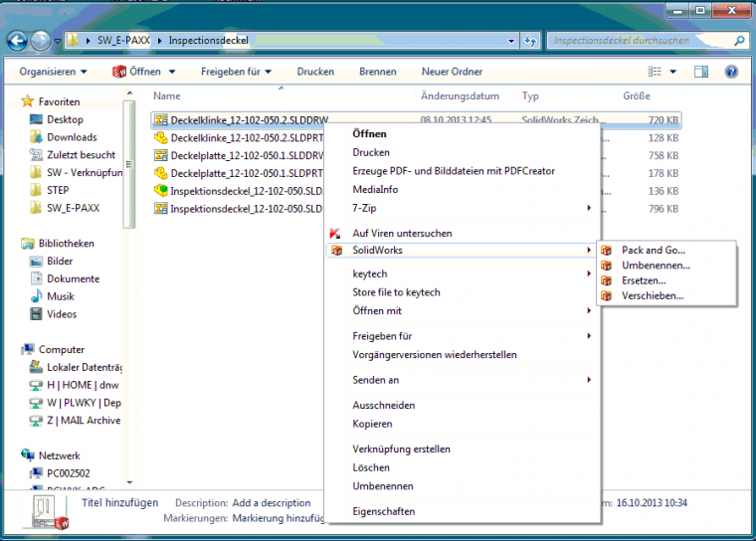
Task: Expand the Senden an submenu arrow
Action: tap(589, 380)
